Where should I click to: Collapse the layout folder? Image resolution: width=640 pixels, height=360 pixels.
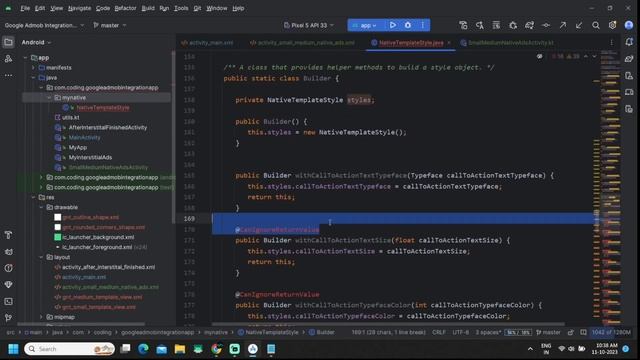41,257
